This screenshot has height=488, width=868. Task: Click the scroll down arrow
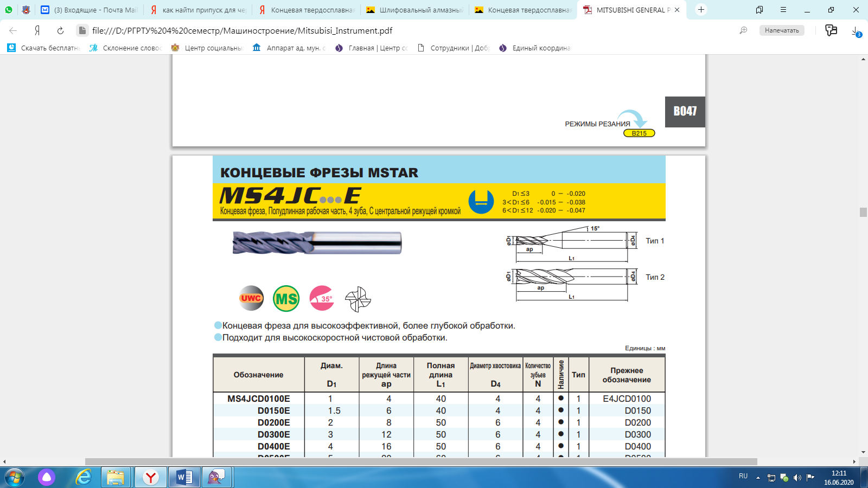(863, 452)
